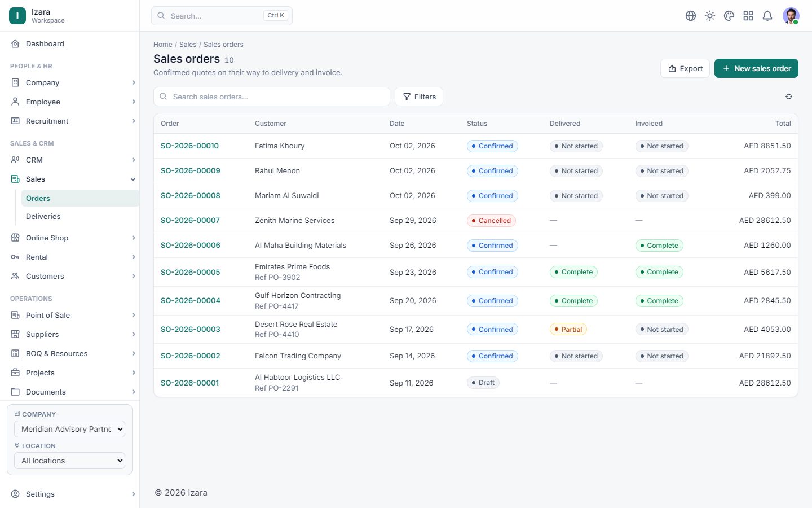This screenshot has width=812, height=508.
Task: Open the language globe icon
Action: [691, 16]
